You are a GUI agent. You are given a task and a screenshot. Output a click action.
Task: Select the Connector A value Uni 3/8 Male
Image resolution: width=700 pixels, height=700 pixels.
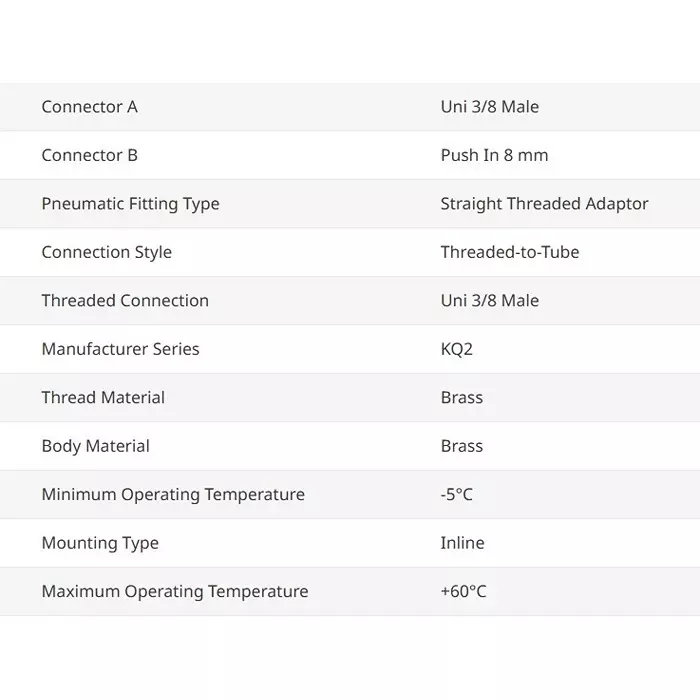pos(489,107)
